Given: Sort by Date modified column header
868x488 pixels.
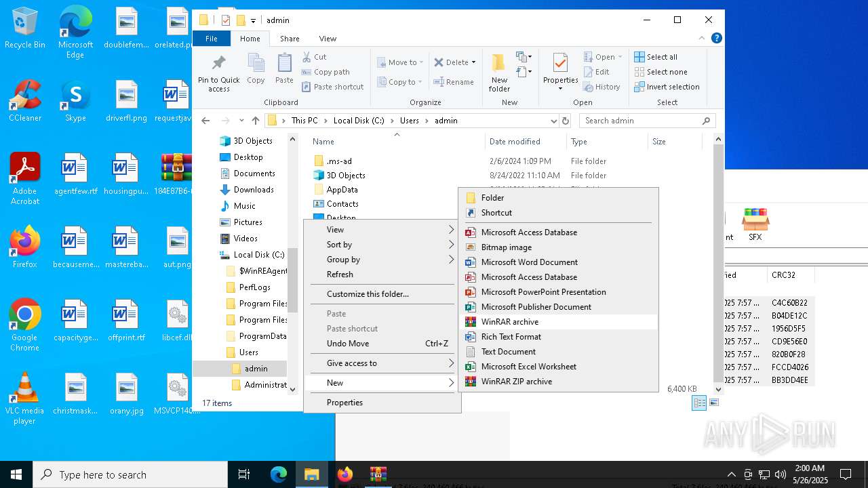Looking at the screenshot, I should [526, 142].
